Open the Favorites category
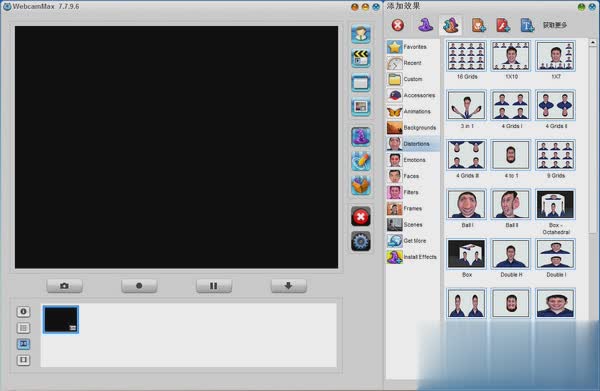600x391 pixels. coord(413,47)
